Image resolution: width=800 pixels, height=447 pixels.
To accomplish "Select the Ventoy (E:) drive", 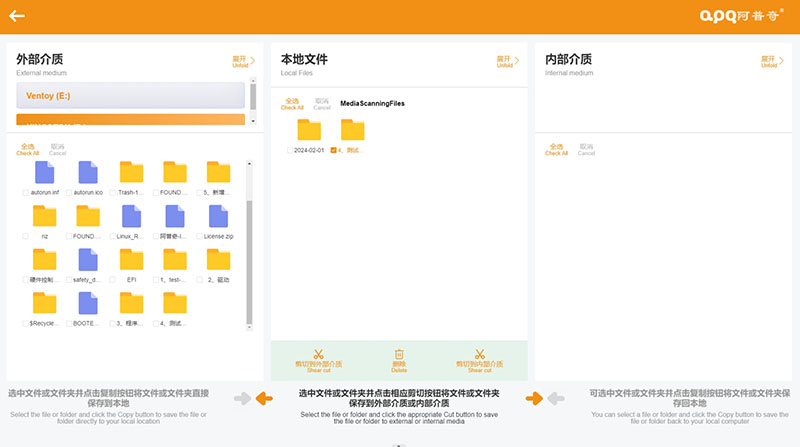I will click(130, 96).
